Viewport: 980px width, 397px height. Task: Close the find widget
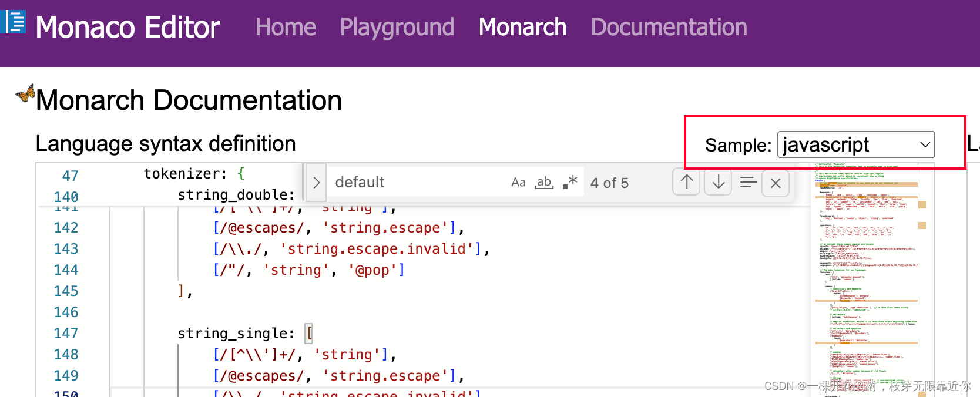(776, 183)
